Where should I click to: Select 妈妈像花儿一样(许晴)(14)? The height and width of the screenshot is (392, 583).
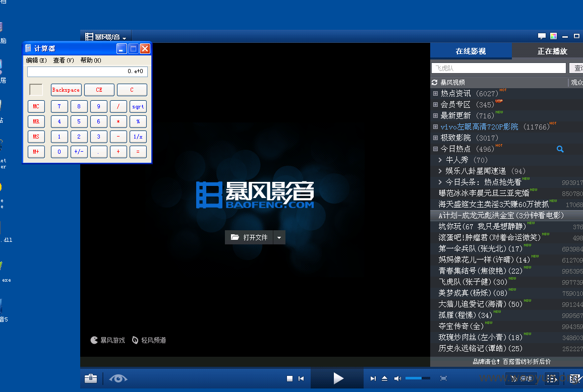pos(484,259)
